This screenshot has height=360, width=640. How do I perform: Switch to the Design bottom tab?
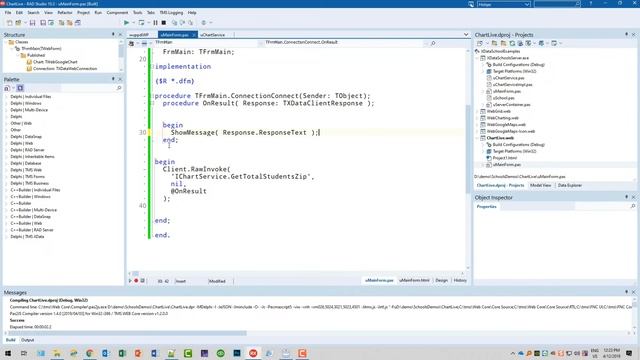click(x=441, y=280)
